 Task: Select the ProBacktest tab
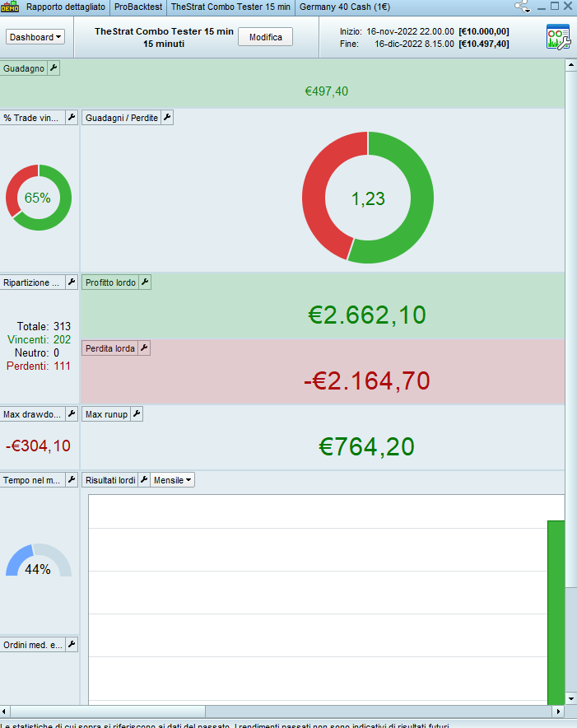[x=138, y=7]
